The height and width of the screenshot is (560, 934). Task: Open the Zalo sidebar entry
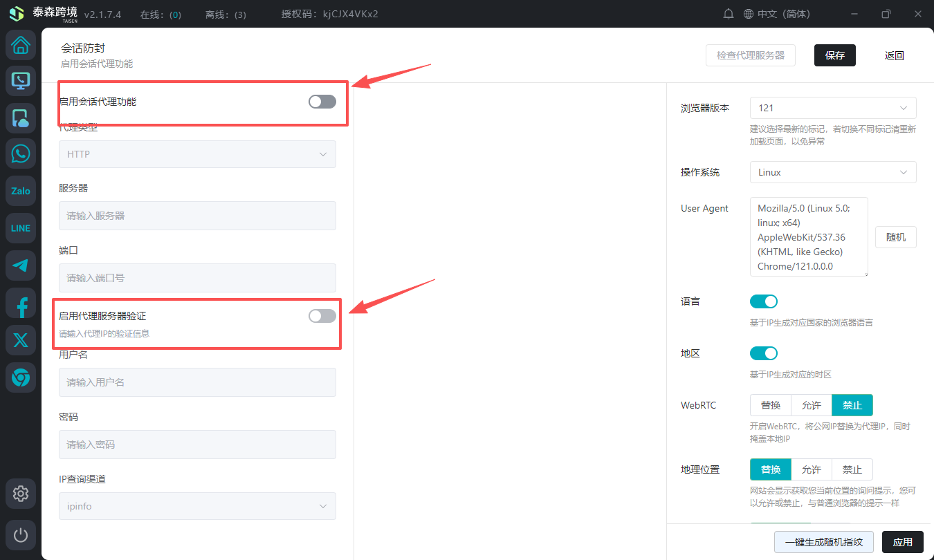tap(21, 191)
